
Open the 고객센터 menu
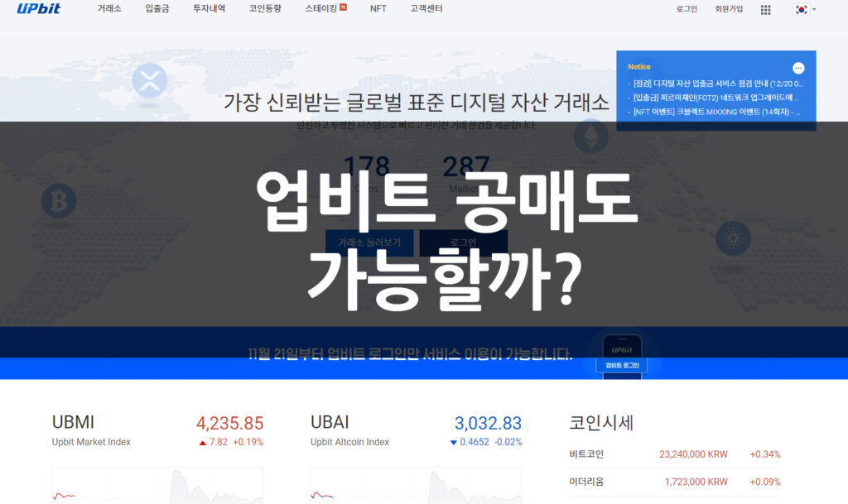(x=426, y=8)
